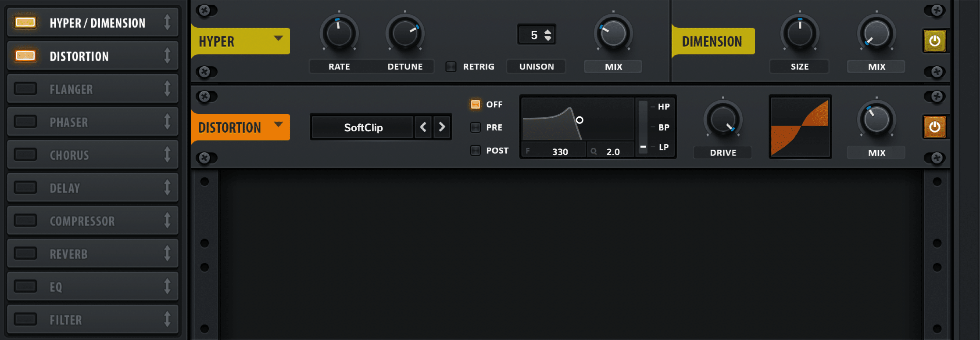Select the Distortion effect entry in list
Screen dimensions: 980x340
pos(93,56)
